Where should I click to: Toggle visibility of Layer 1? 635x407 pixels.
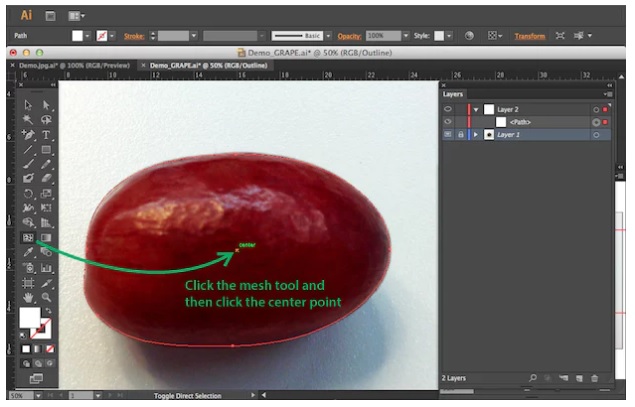(x=447, y=134)
